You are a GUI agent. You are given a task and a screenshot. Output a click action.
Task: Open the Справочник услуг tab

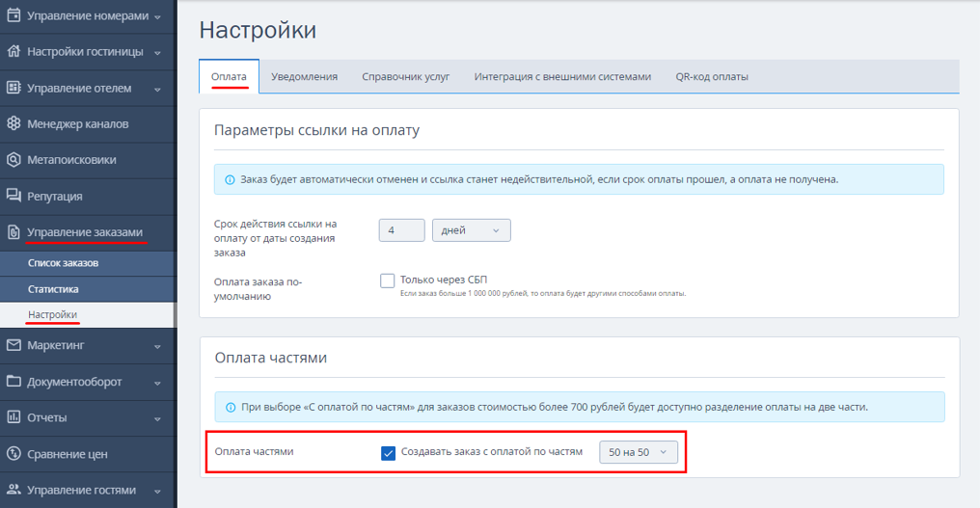tap(406, 77)
